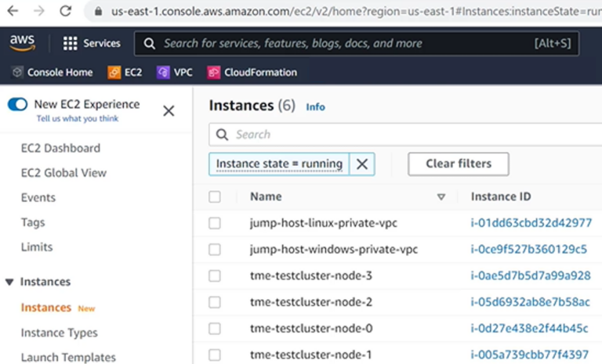Sort by Name column arrow

[x=441, y=197]
